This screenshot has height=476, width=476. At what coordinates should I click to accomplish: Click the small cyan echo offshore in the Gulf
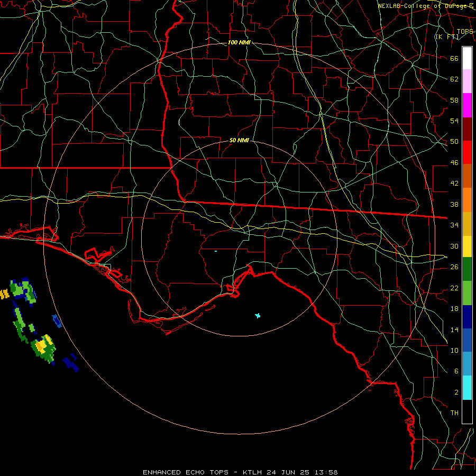point(258,316)
